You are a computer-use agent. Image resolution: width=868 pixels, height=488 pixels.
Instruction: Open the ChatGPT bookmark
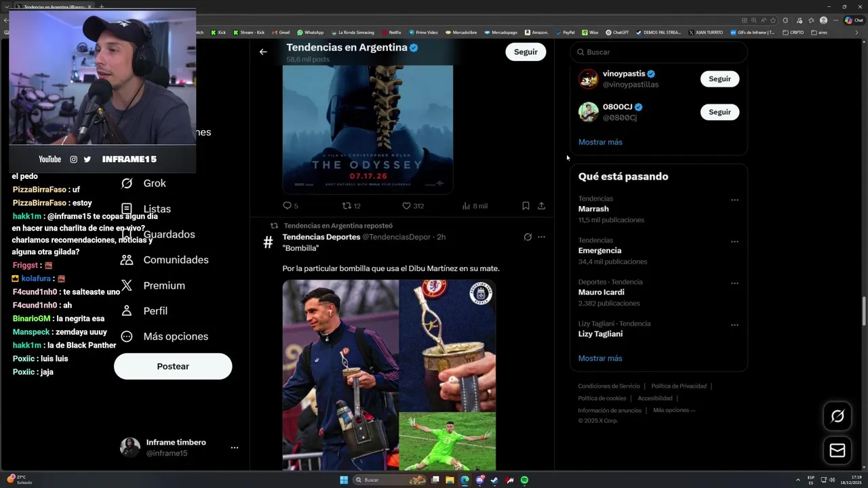617,32
